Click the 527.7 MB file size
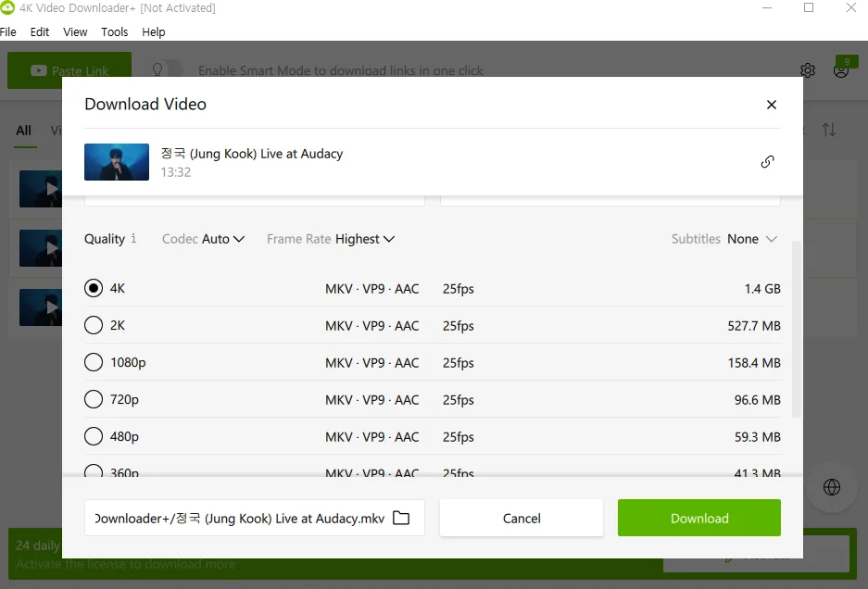 point(754,325)
